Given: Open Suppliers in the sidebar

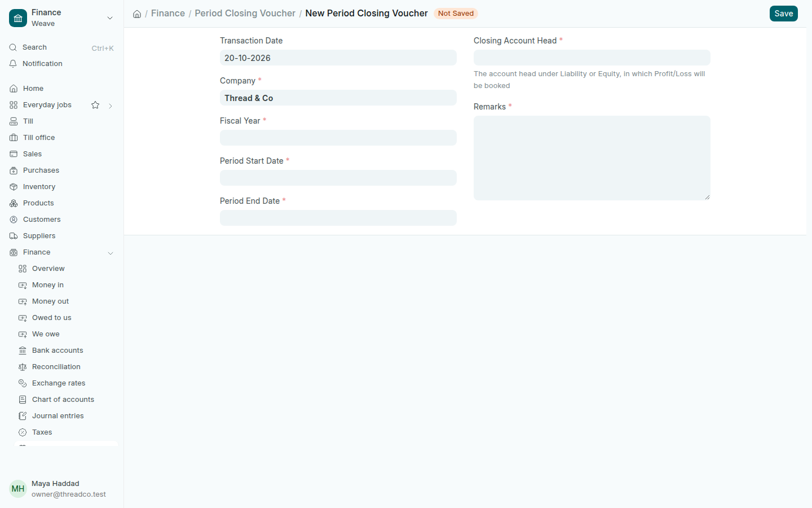Looking at the screenshot, I should (61, 236).
